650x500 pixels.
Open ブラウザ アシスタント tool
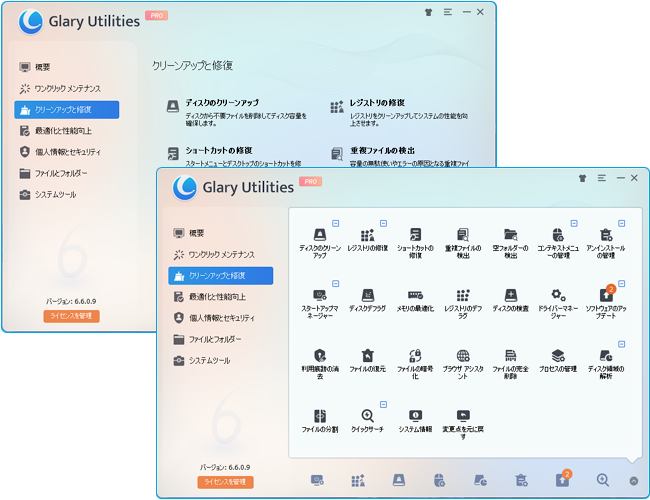463,364
